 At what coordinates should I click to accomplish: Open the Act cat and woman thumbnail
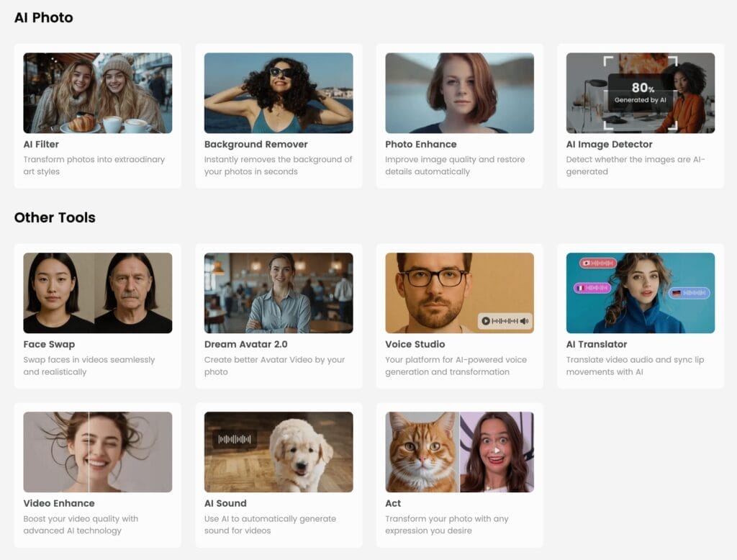coord(459,452)
